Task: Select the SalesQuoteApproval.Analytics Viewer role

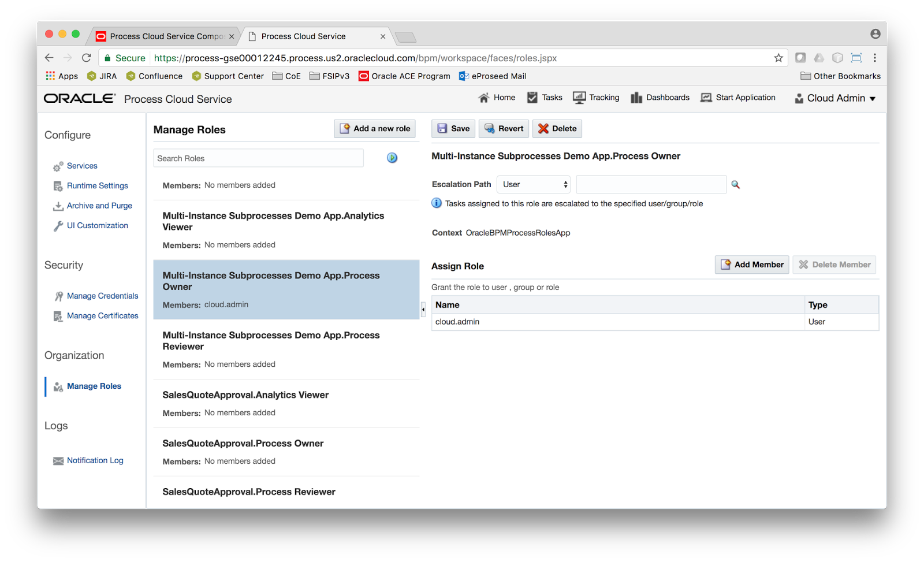Action: point(286,403)
